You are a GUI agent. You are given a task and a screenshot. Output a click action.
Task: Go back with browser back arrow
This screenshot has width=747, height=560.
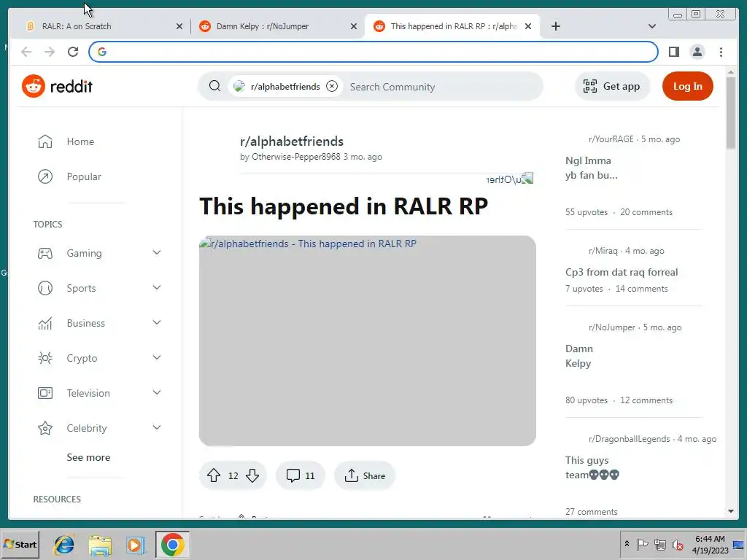26,52
